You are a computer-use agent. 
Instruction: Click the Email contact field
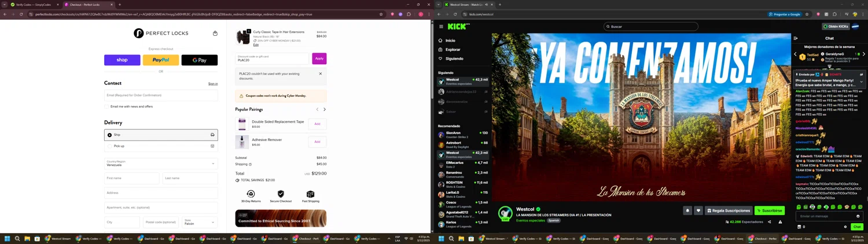(x=161, y=95)
